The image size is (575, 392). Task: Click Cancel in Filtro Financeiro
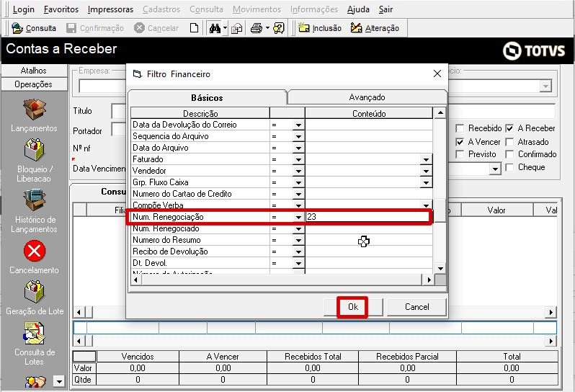pyautogui.click(x=417, y=307)
